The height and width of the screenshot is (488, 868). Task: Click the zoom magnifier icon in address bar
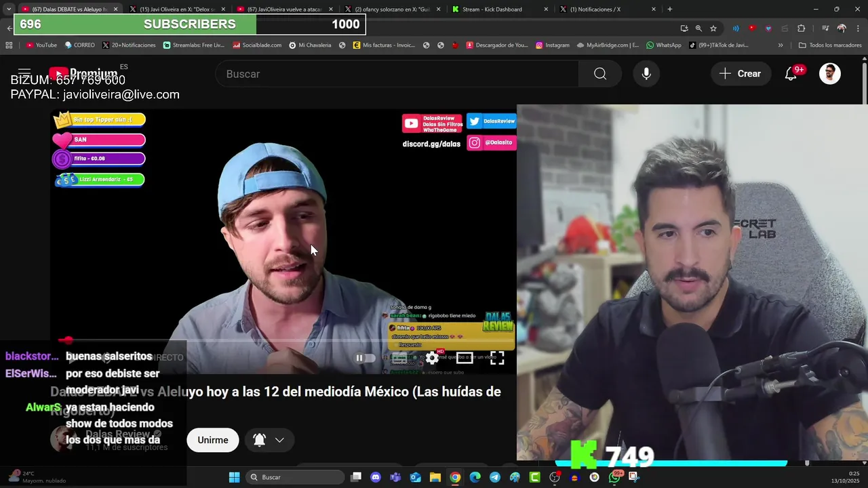[x=698, y=28]
